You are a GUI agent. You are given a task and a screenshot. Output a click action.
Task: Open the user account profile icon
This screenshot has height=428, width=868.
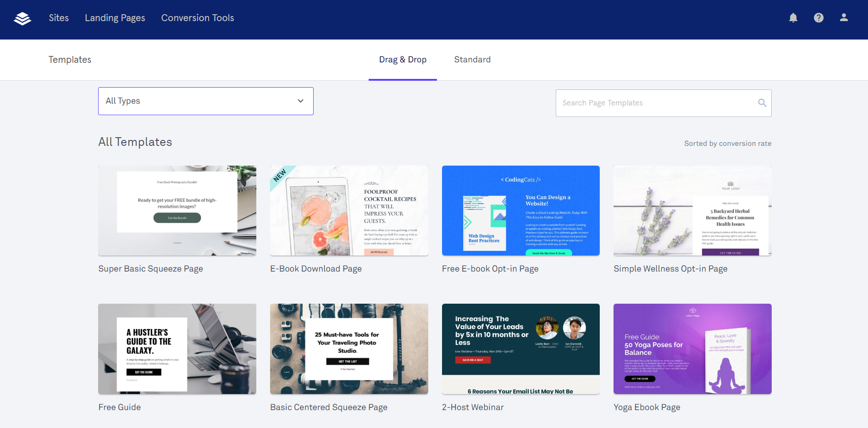coord(844,18)
